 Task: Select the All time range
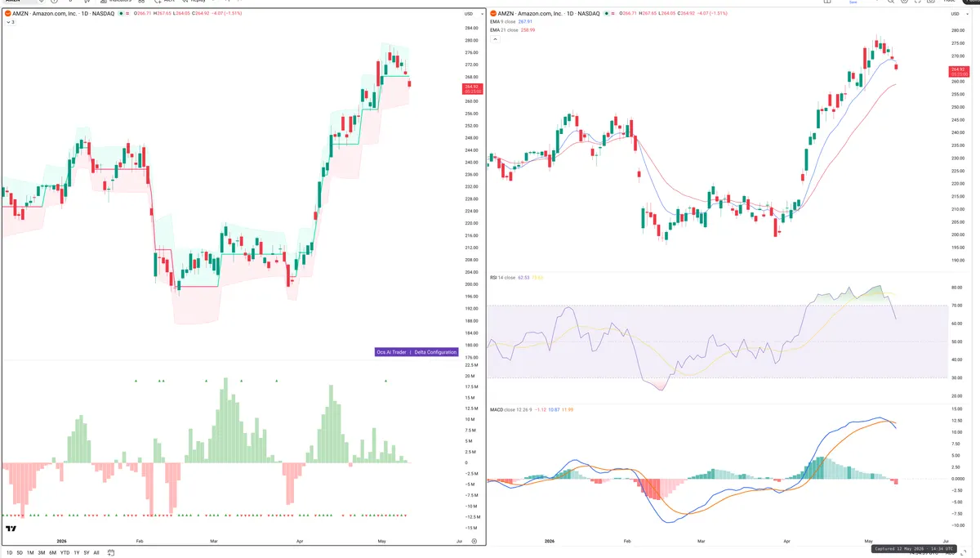click(x=96, y=552)
